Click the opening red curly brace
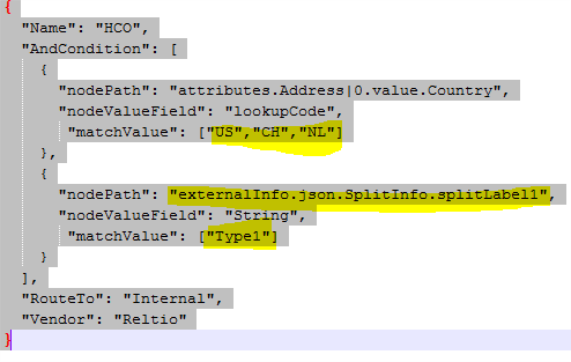Screen dimensions: 571x362 8,7
